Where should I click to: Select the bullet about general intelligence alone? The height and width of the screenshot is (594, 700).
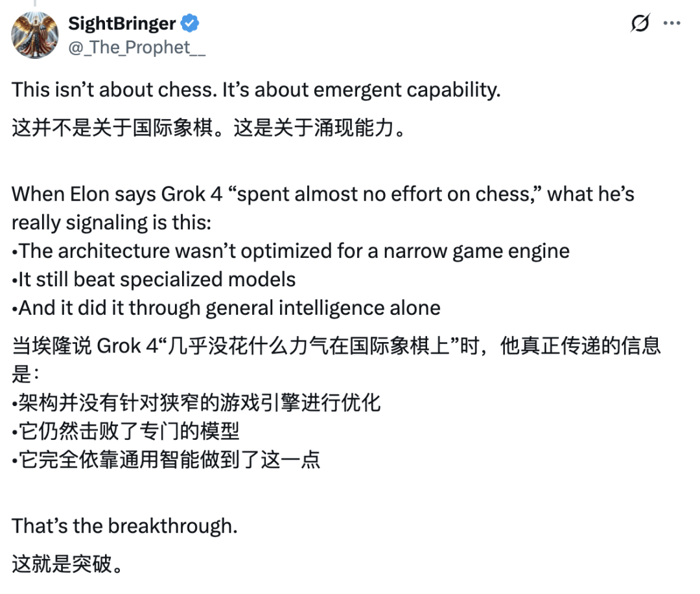point(226,308)
